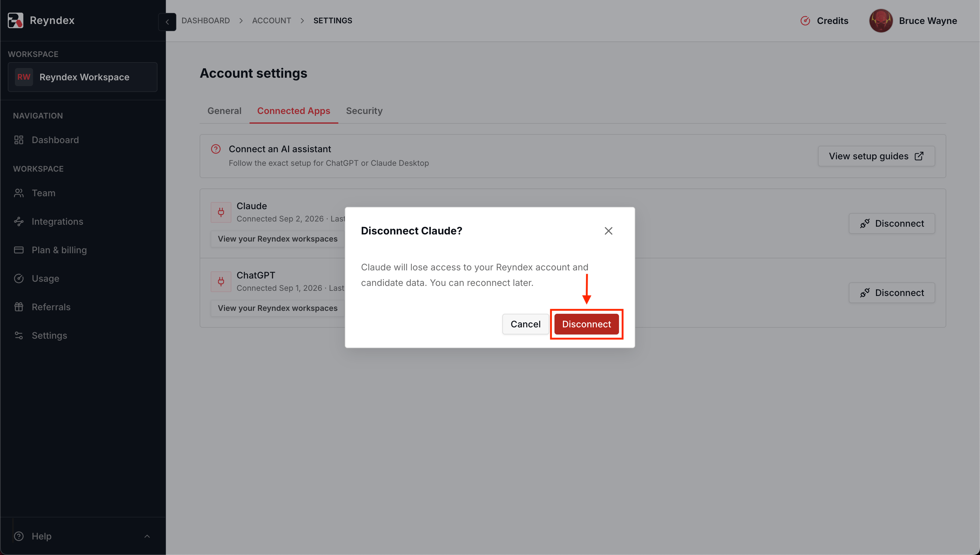Click the Referrals gift icon
The image size is (980, 555).
[x=19, y=307]
